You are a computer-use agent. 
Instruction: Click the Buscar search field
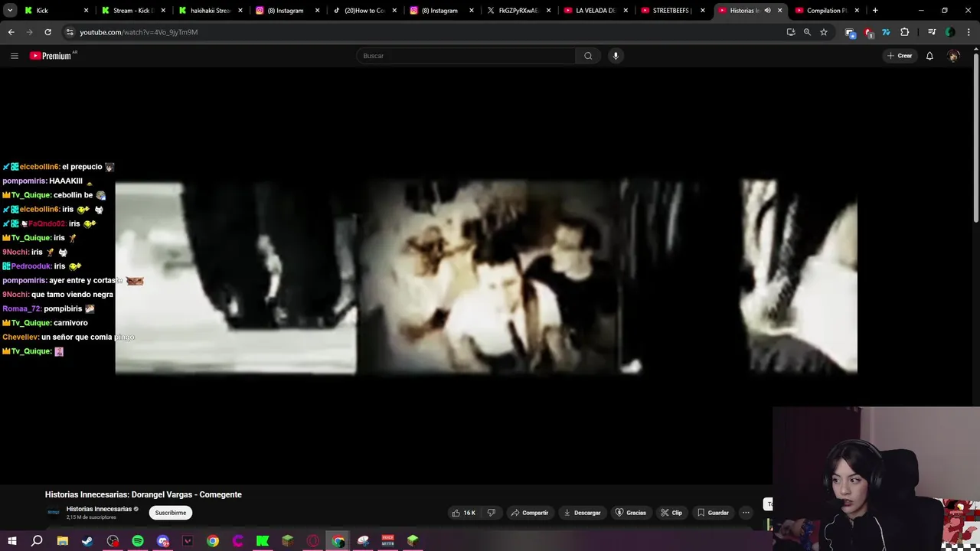pyautogui.click(x=465, y=56)
